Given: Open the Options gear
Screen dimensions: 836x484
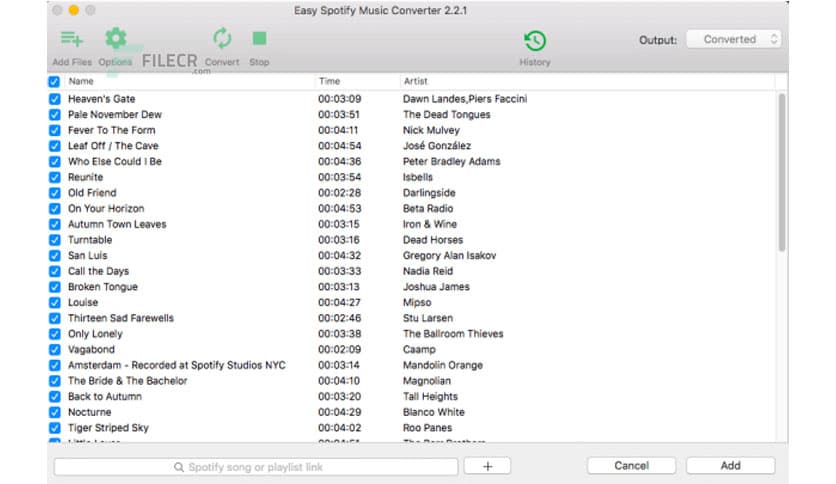Looking at the screenshot, I should tap(115, 47).
